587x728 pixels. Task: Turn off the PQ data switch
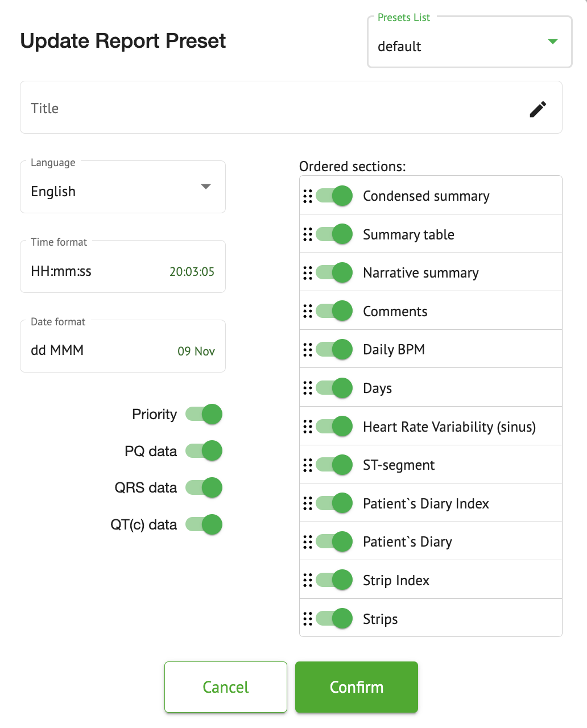coord(204,451)
